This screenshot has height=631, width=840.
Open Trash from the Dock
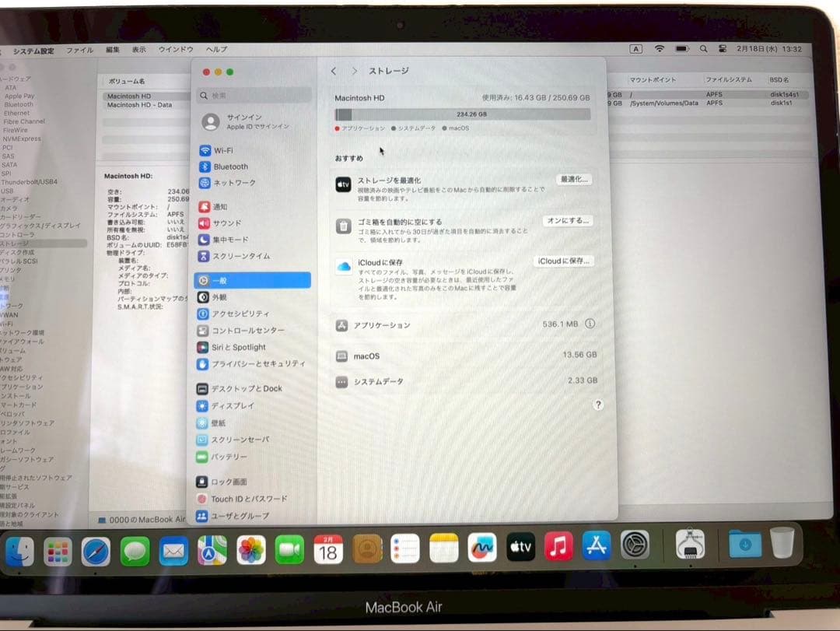(782, 544)
